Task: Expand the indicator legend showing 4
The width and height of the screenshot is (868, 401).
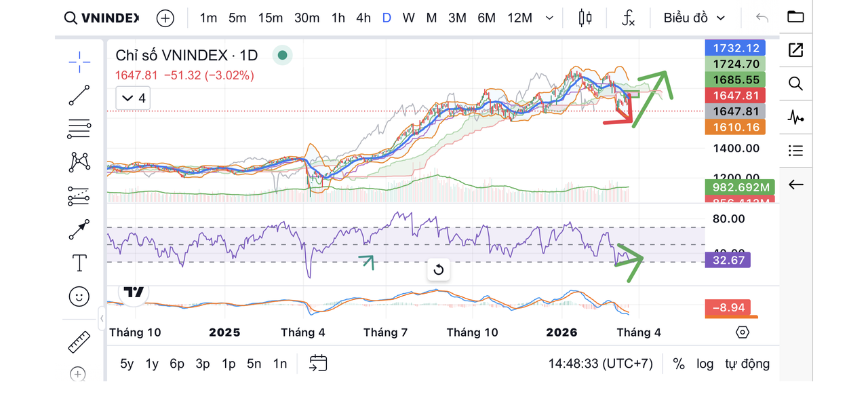Action: point(132,98)
